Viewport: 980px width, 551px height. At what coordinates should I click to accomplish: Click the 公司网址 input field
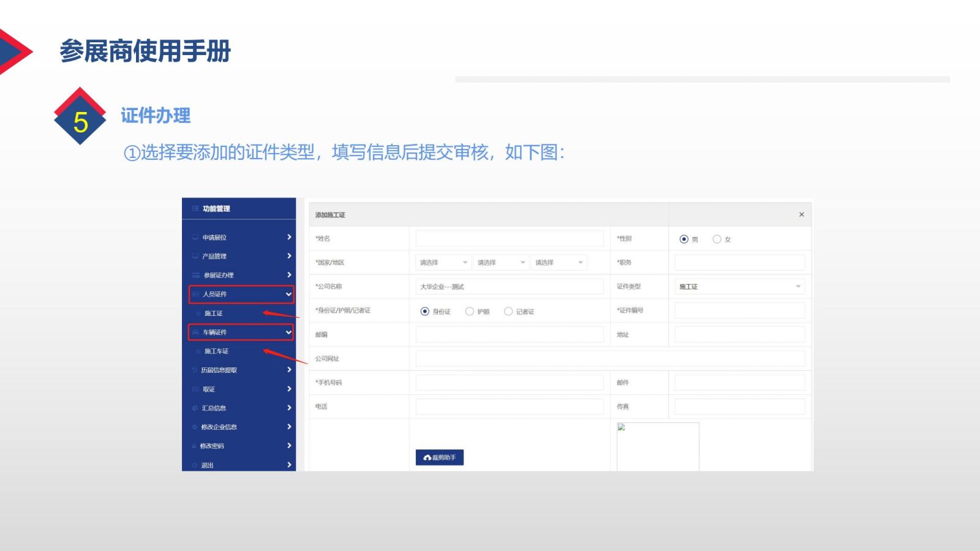pos(610,359)
